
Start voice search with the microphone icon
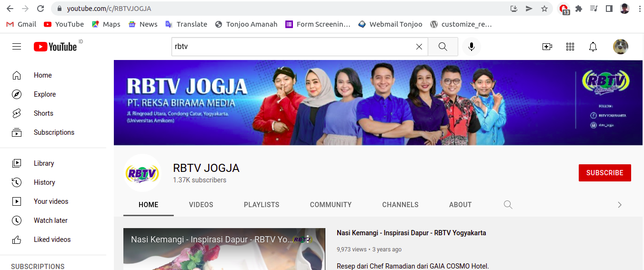(472, 47)
